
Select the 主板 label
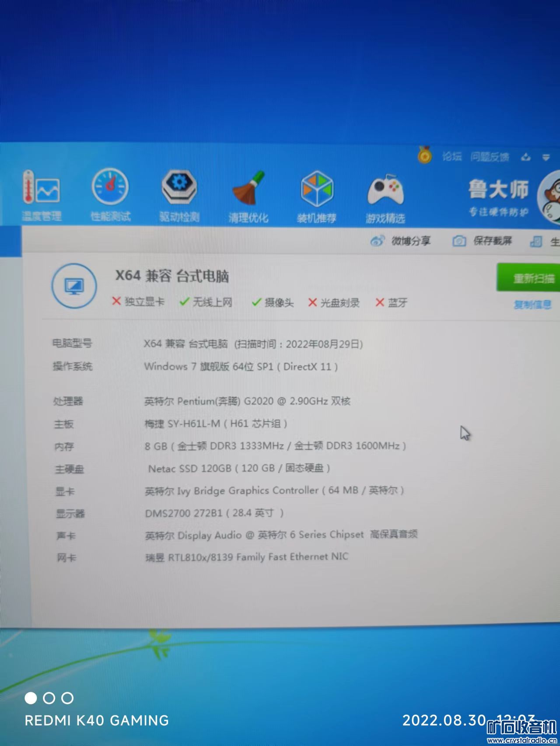coord(64,424)
